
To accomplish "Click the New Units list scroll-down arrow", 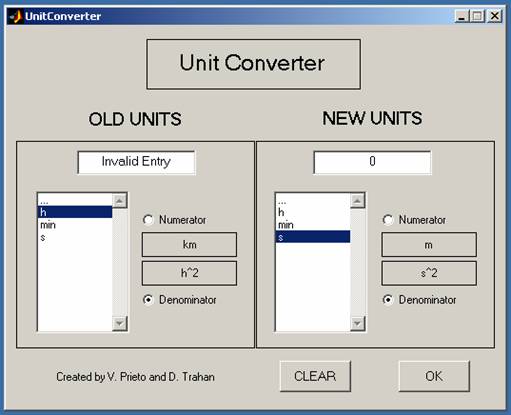I will point(358,323).
